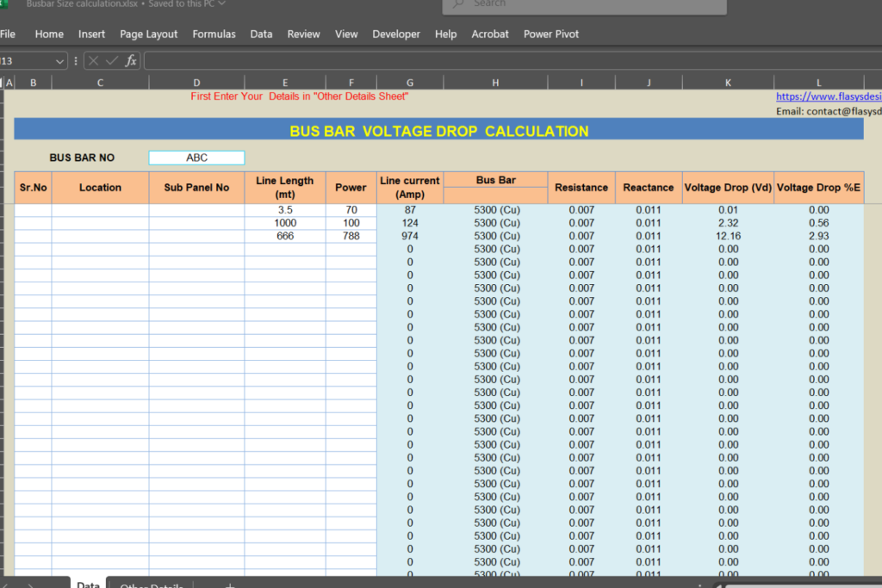Select column L header
The height and width of the screenshot is (588, 882).
tap(818, 83)
